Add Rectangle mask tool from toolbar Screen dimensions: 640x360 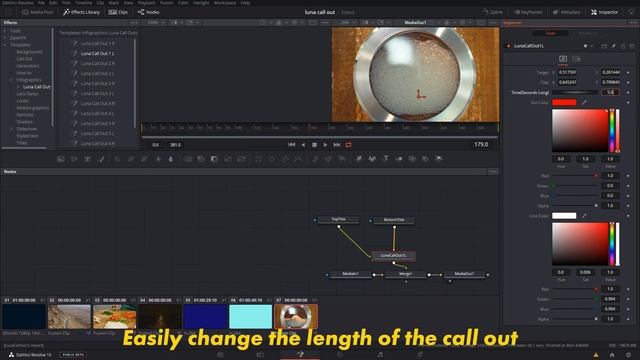click(x=258, y=159)
